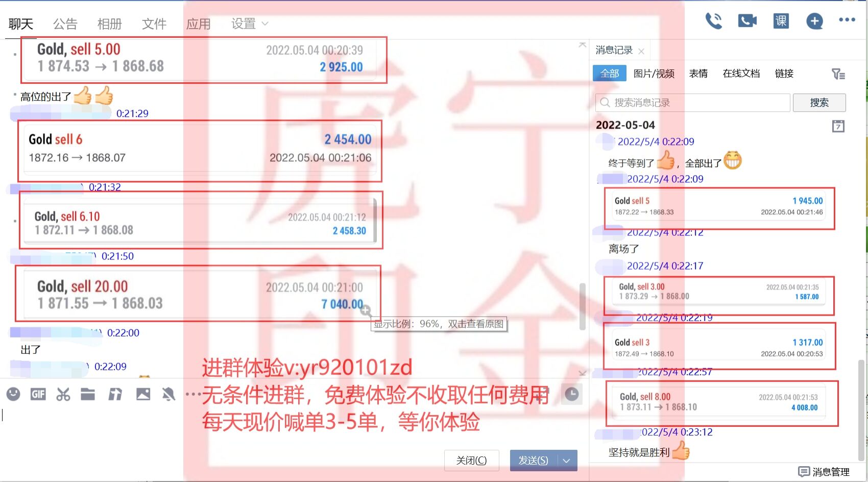Click the chat scrollbar thumb
The height and width of the screenshot is (482, 868).
pos(583,306)
